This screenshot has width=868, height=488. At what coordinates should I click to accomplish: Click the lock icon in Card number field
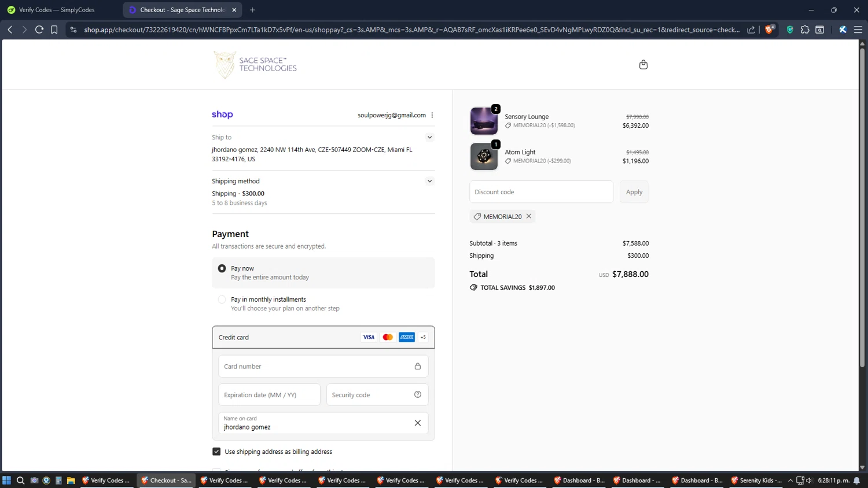point(418,366)
